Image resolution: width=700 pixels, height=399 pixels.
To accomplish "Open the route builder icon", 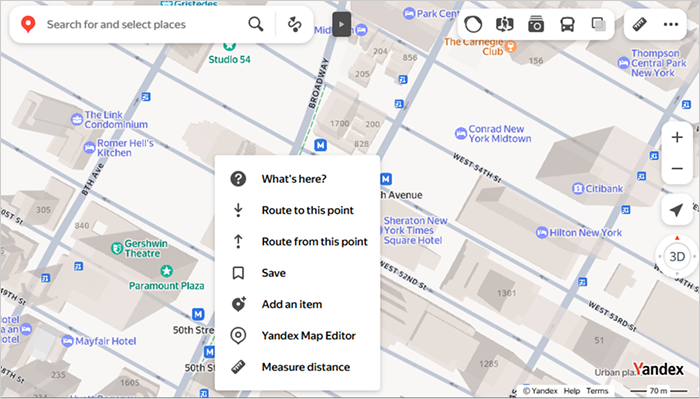I will 295,24.
